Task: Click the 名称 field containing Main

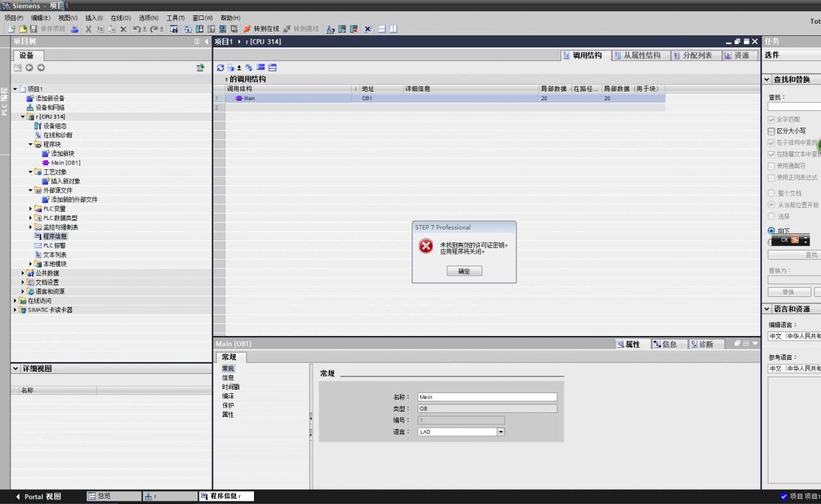Action: pos(487,397)
